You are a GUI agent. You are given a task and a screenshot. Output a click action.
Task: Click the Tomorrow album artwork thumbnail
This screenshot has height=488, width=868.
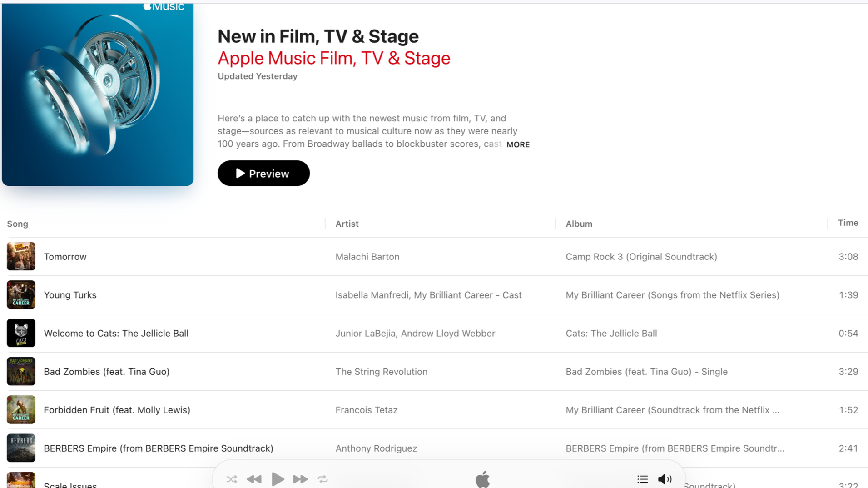21,256
